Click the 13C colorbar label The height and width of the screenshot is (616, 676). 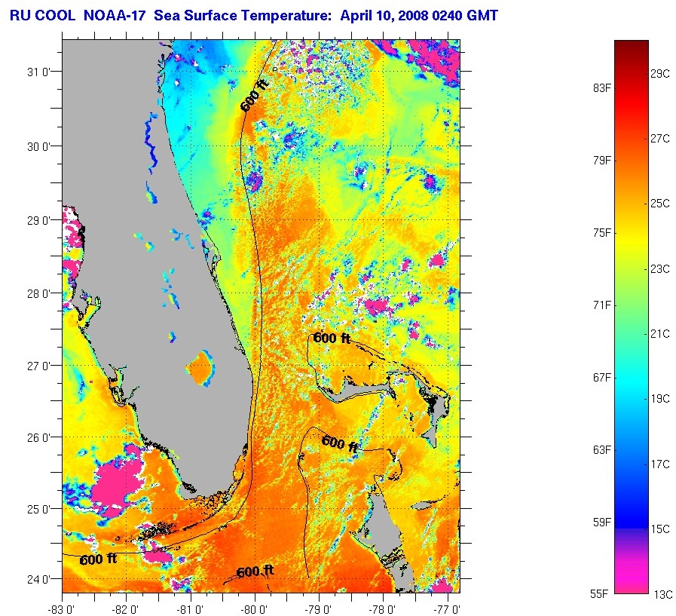tap(662, 595)
